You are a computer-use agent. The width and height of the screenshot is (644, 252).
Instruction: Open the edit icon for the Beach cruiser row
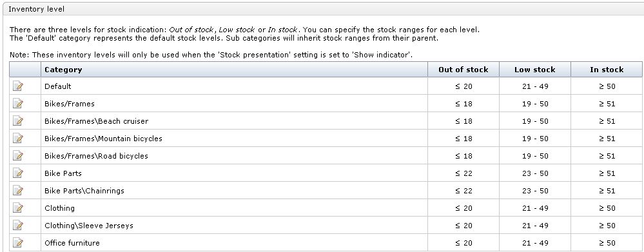(x=18, y=121)
